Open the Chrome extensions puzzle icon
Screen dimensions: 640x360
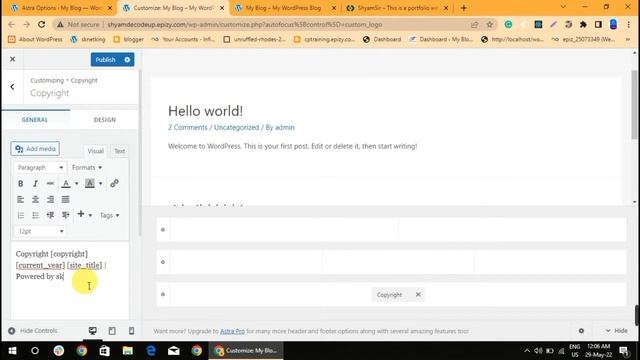tap(583, 24)
